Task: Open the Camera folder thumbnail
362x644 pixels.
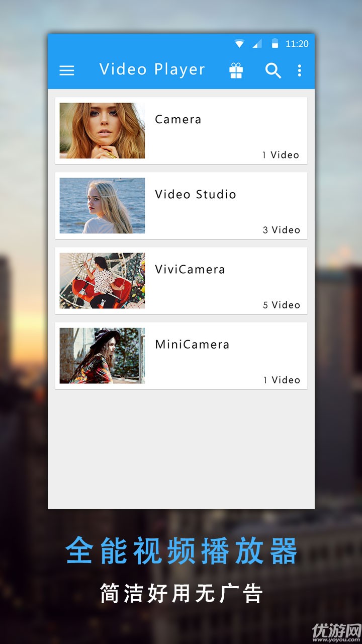Action: click(102, 131)
